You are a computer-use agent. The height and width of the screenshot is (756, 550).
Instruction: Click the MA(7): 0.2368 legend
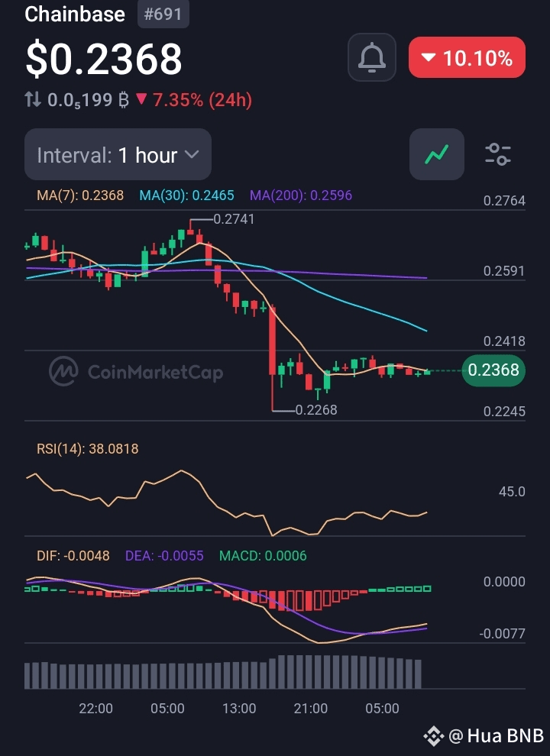[80, 195]
